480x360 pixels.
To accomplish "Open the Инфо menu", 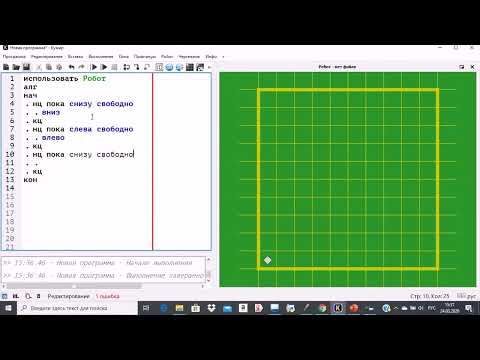I will pos(211,57).
